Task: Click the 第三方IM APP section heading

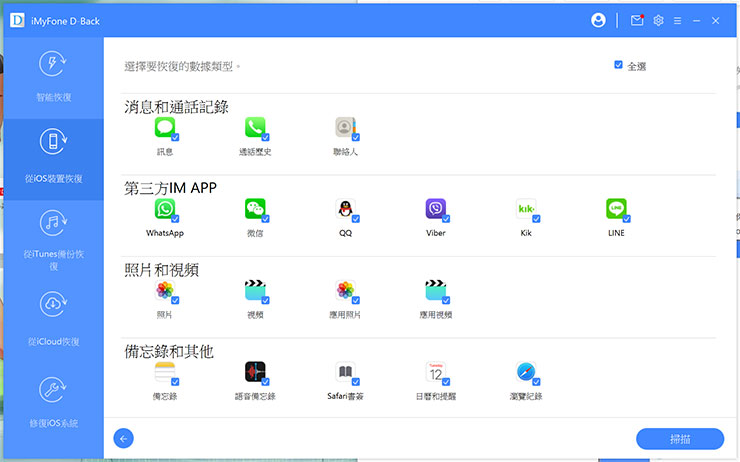Action: click(x=170, y=188)
